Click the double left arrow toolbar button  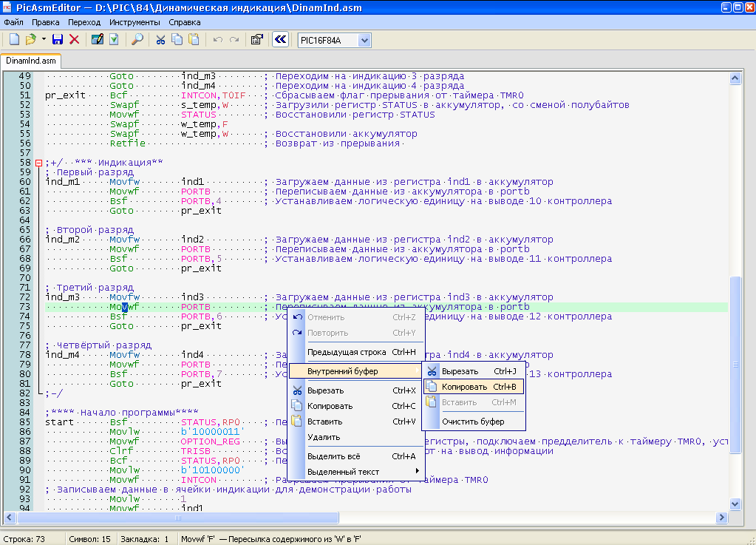[280, 39]
